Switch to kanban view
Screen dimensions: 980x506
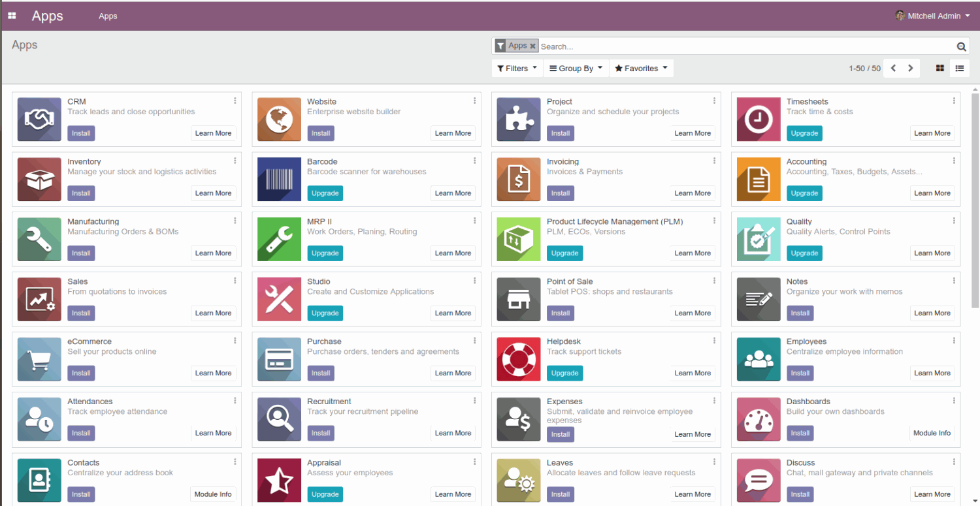tap(939, 68)
